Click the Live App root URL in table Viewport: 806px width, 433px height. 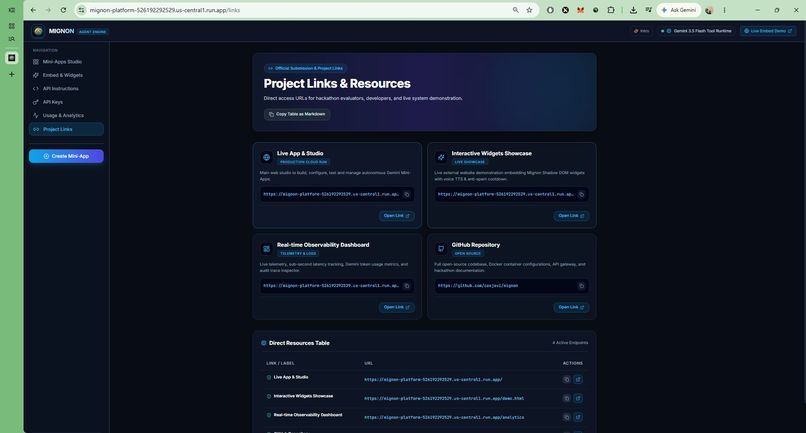pyautogui.click(x=433, y=380)
